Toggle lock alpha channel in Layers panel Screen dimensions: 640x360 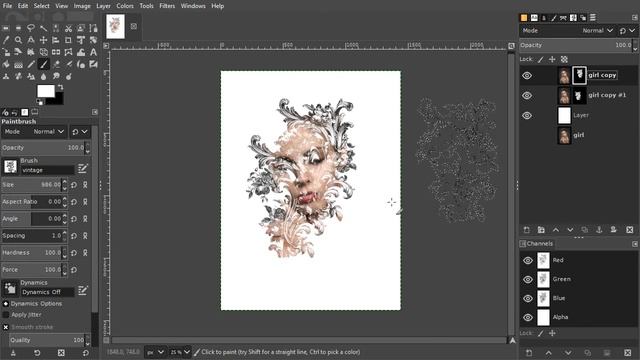tap(564, 60)
